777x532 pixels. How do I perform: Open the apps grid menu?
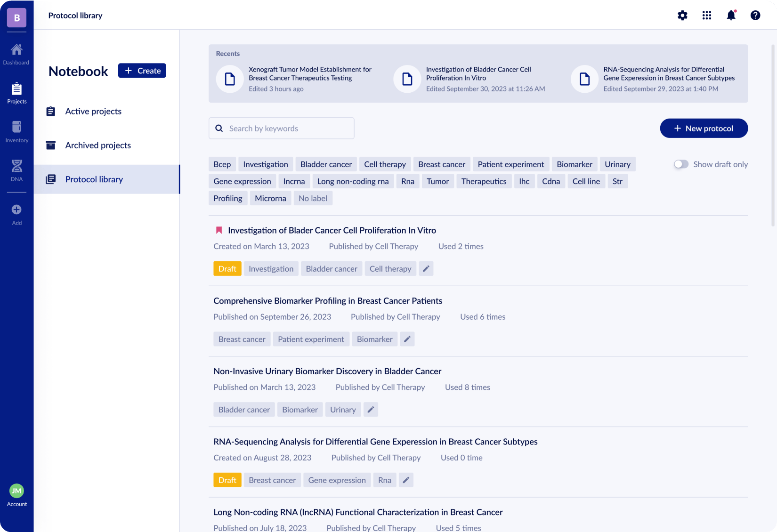point(706,16)
